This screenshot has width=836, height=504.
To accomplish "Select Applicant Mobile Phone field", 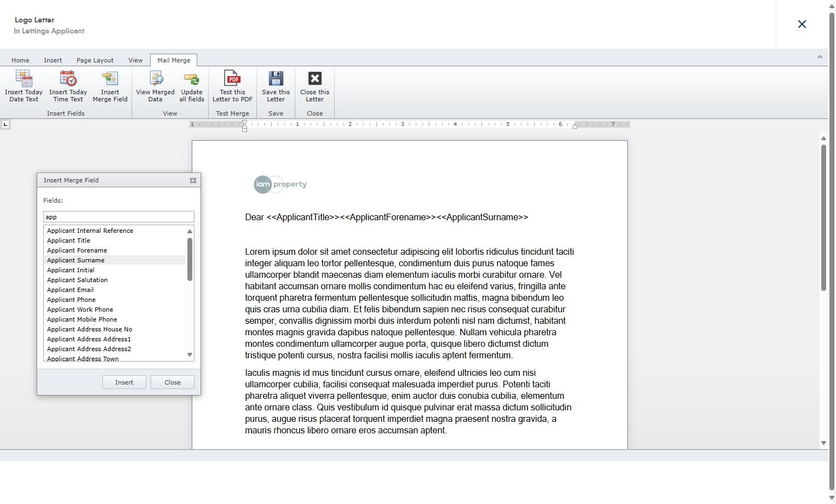I will pyautogui.click(x=114, y=319).
